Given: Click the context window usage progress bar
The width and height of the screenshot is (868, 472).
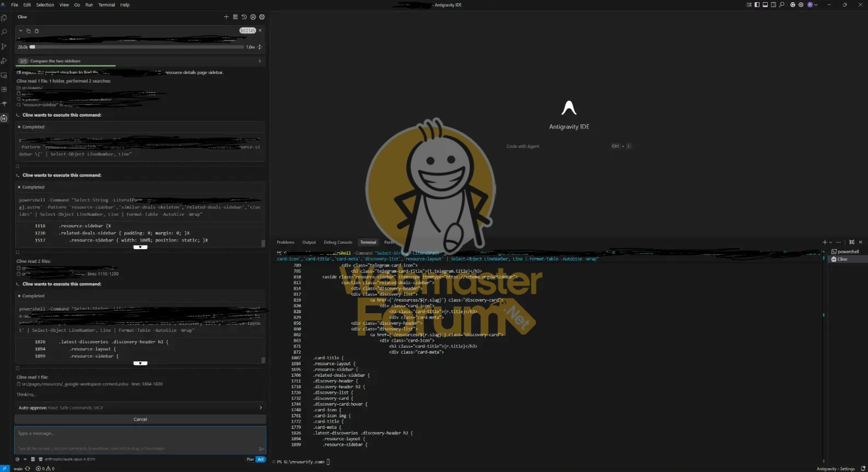Looking at the screenshot, I should click(137, 47).
